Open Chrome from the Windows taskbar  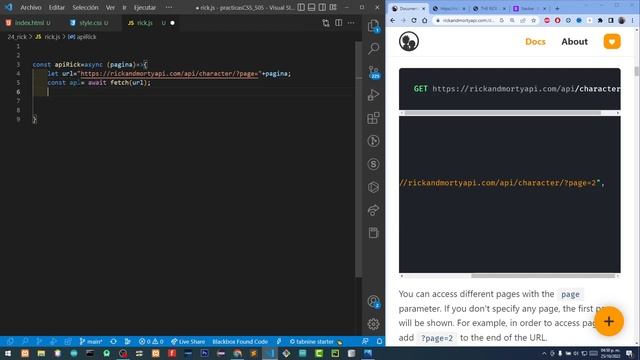[237, 353]
